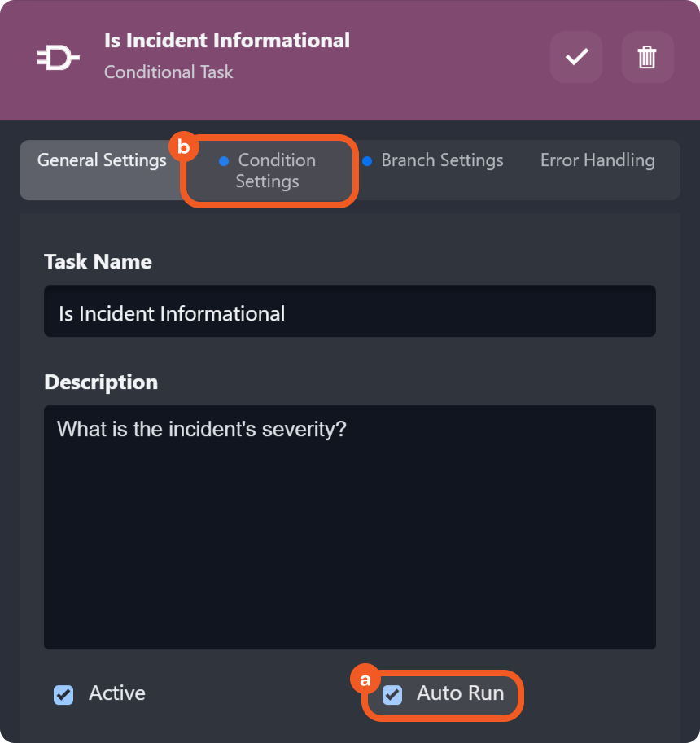Click the orange 'a' annotation badge
Image resolution: width=700 pixels, height=743 pixels.
pyautogui.click(x=364, y=679)
